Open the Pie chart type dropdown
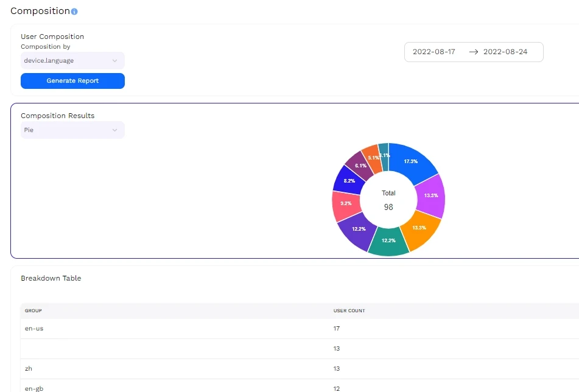Image resolution: width=579 pixels, height=392 pixels. click(72, 130)
